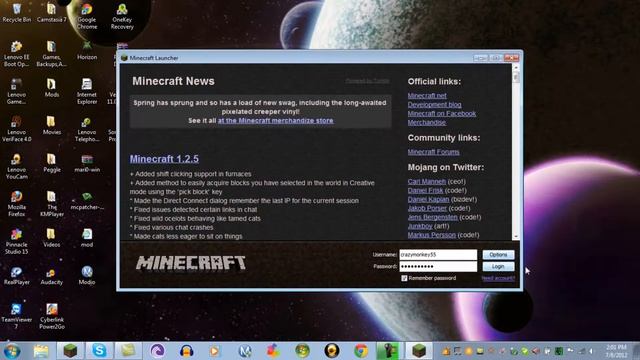Open the OneKey Recovery desktop icon

[122, 16]
